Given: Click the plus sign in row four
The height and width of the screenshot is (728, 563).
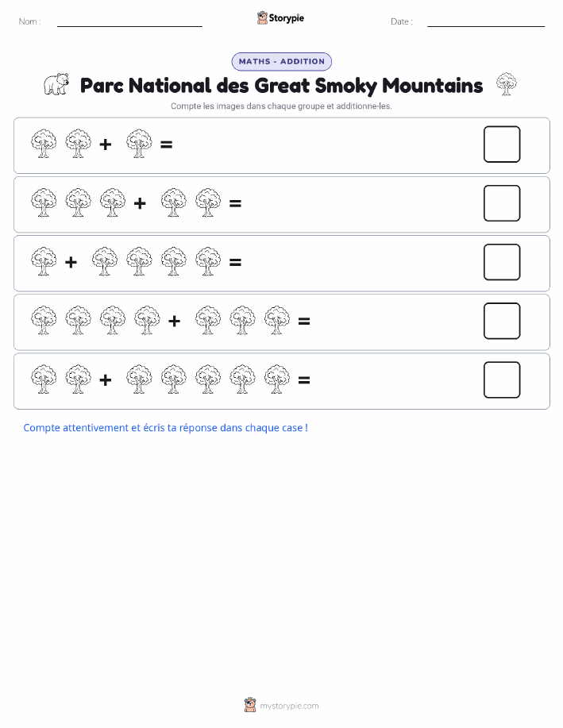Looking at the screenshot, I should tap(174, 321).
